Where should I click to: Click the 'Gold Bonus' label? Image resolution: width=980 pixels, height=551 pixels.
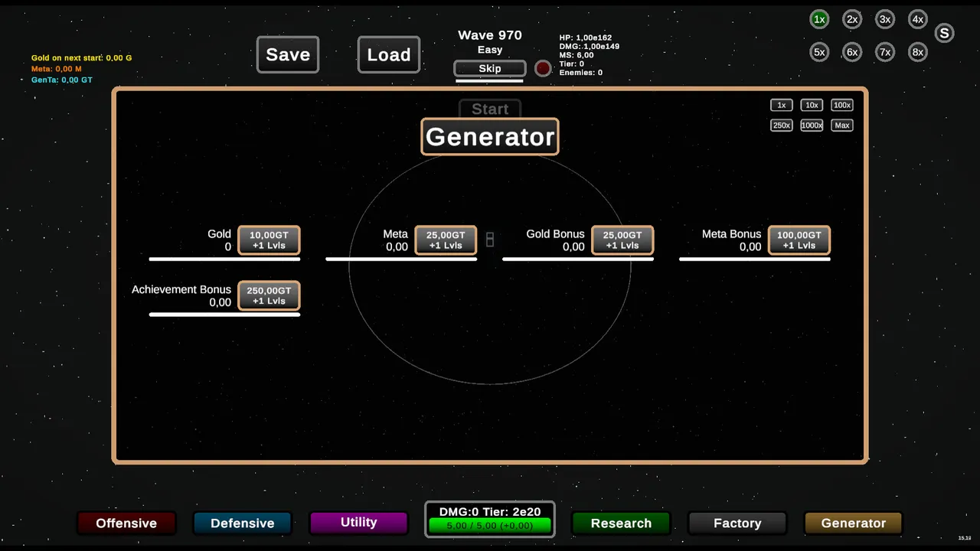tap(555, 234)
